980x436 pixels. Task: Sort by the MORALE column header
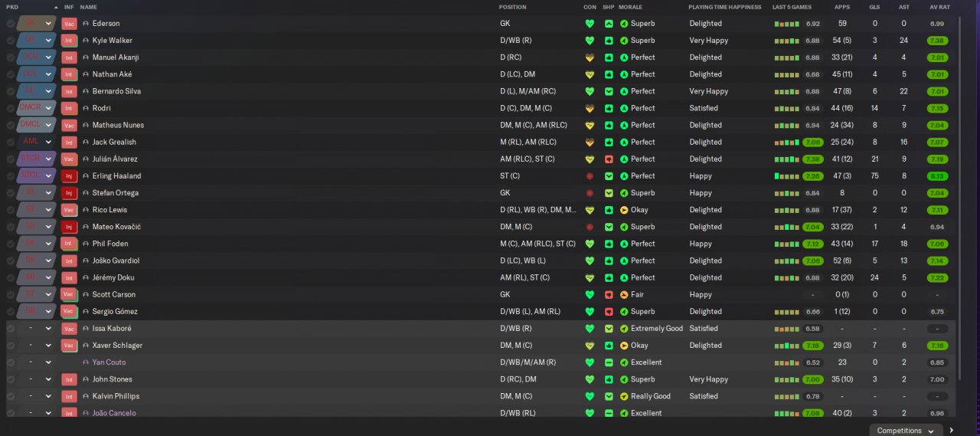click(x=630, y=7)
